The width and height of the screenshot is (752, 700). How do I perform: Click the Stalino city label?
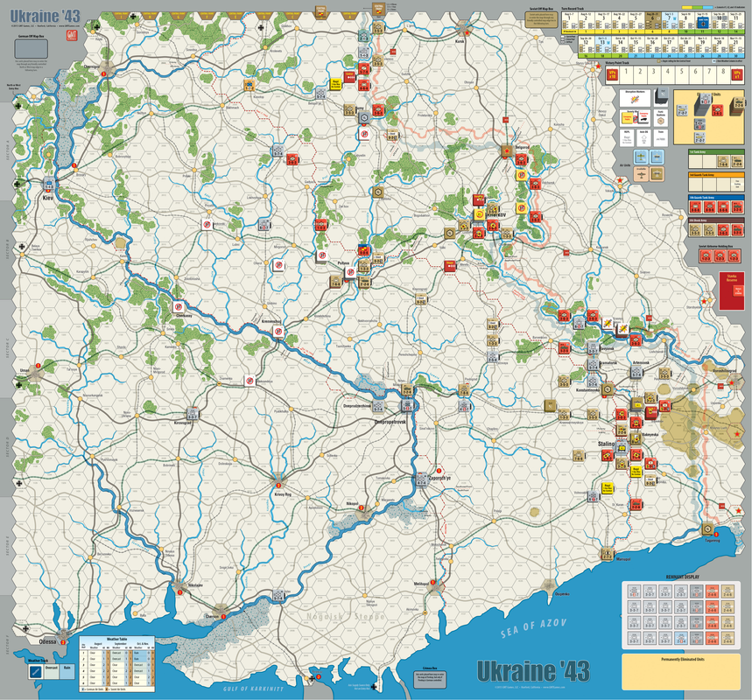point(606,444)
